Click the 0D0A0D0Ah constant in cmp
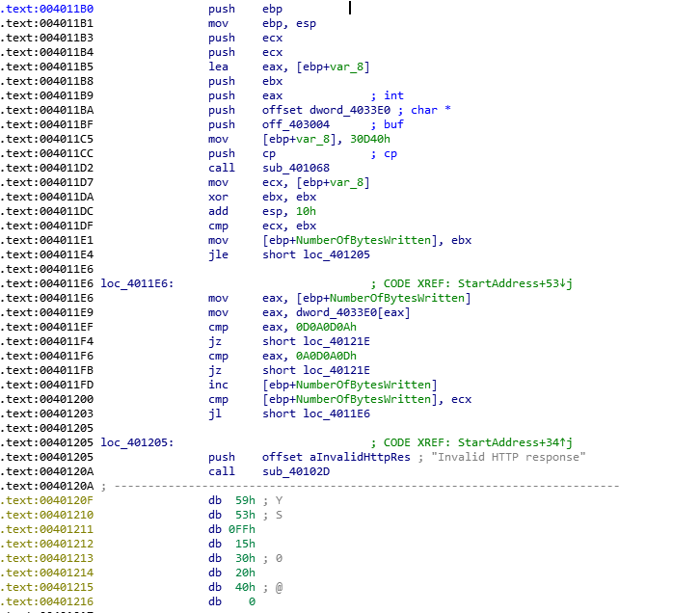The image size is (700, 613). tap(329, 327)
